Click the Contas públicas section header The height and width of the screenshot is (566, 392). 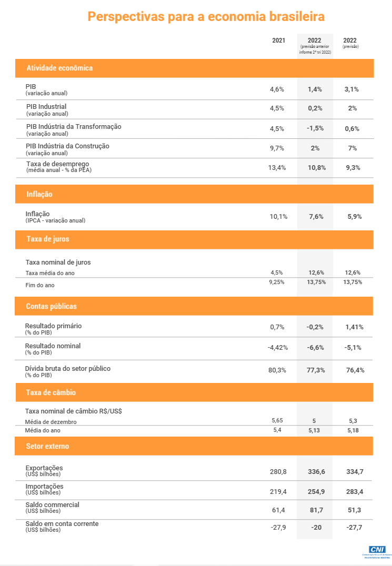click(x=194, y=306)
